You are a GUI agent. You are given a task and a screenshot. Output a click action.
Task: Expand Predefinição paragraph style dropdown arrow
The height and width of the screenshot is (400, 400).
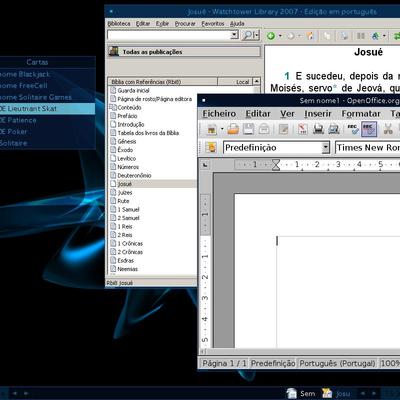pyautogui.click(x=326, y=148)
